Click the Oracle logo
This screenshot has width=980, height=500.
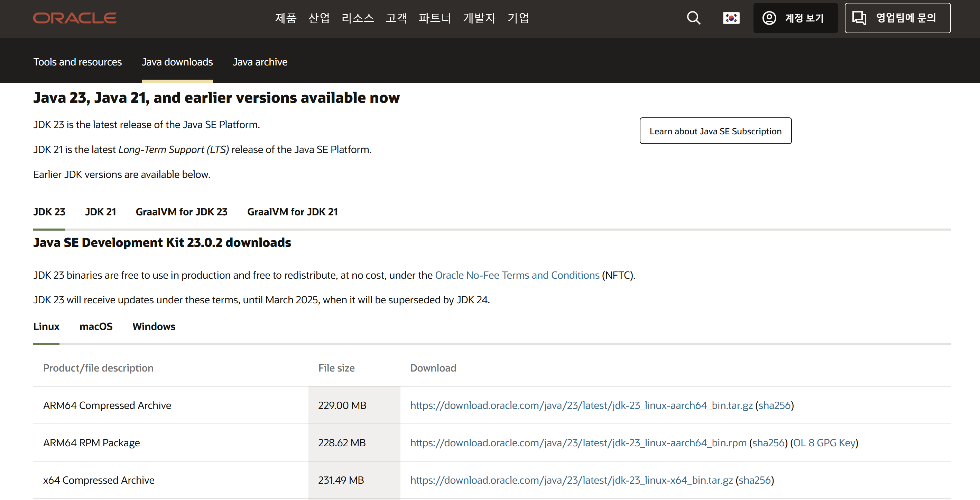coord(75,18)
